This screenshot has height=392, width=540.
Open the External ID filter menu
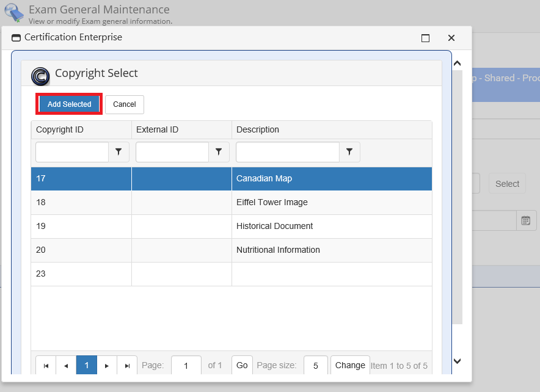coord(219,152)
